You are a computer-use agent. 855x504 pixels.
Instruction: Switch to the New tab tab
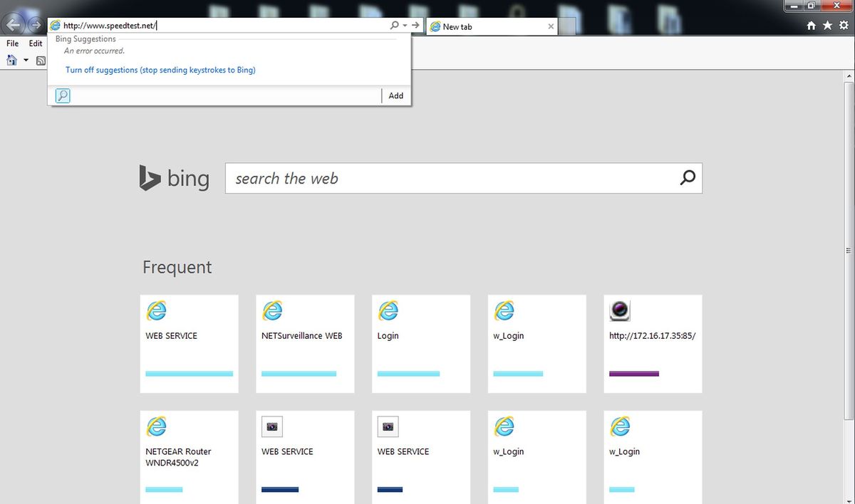coord(484,26)
